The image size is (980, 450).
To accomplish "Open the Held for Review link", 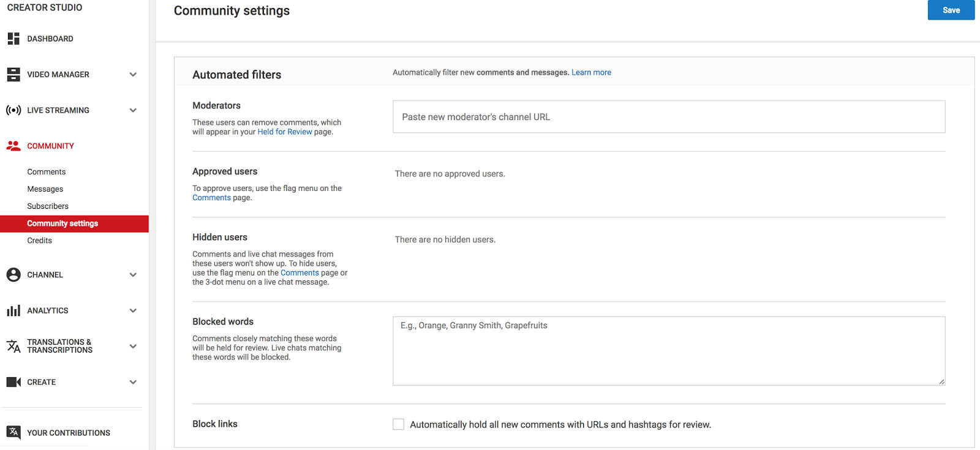I will (x=285, y=132).
